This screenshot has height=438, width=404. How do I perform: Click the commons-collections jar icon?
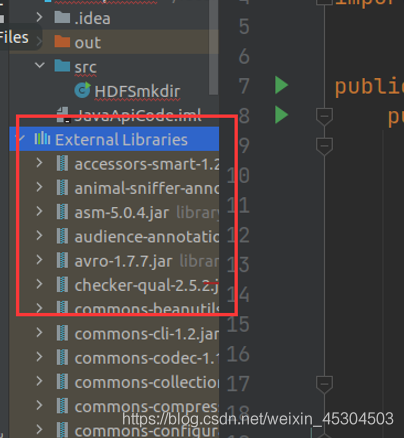(x=62, y=382)
